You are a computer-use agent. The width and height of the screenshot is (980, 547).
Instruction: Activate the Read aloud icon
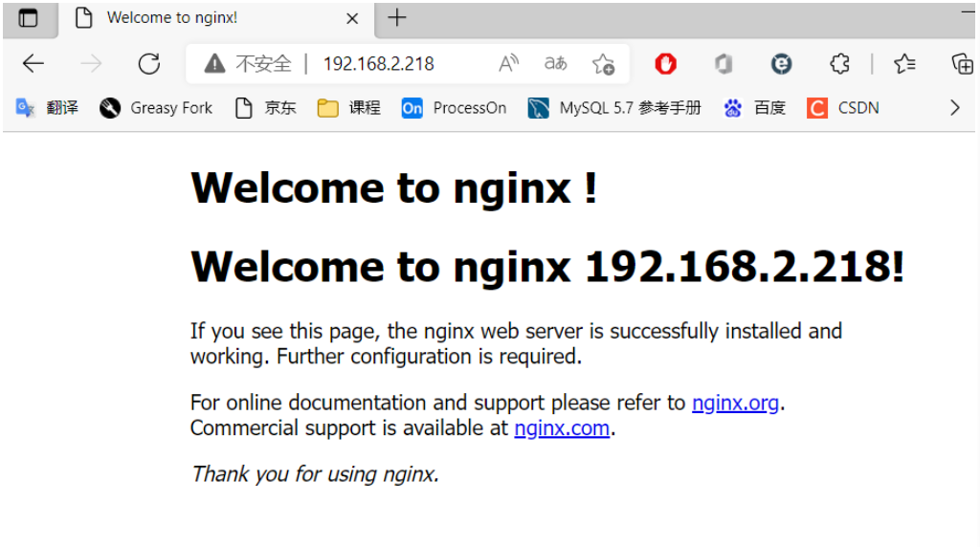[509, 63]
